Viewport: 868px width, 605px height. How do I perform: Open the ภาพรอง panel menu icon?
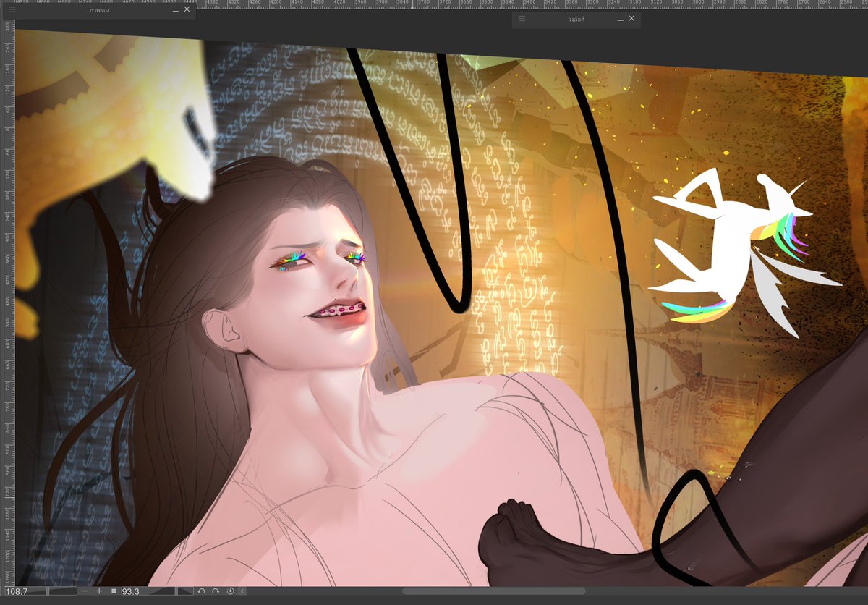[x=12, y=10]
